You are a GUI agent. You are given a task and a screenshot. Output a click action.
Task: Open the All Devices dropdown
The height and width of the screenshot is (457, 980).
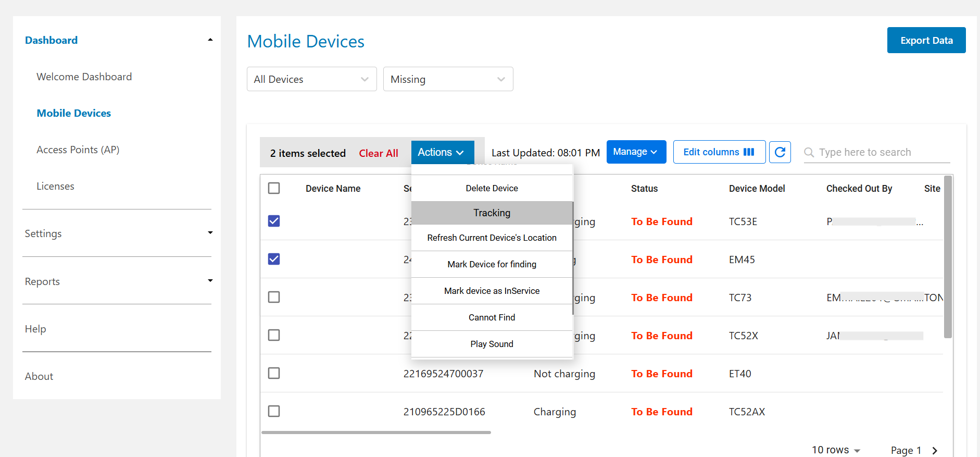pos(311,79)
